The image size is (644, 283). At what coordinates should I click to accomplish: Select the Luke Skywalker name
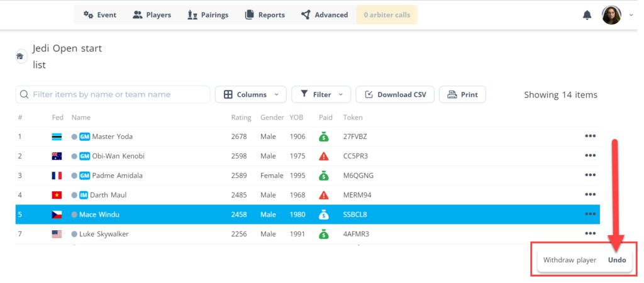click(104, 234)
